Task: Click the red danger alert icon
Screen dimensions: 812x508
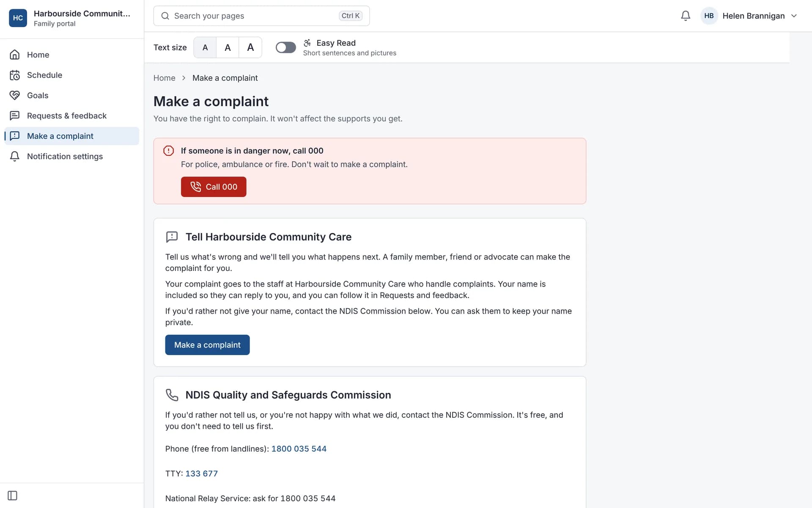Action: coord(168,151)
